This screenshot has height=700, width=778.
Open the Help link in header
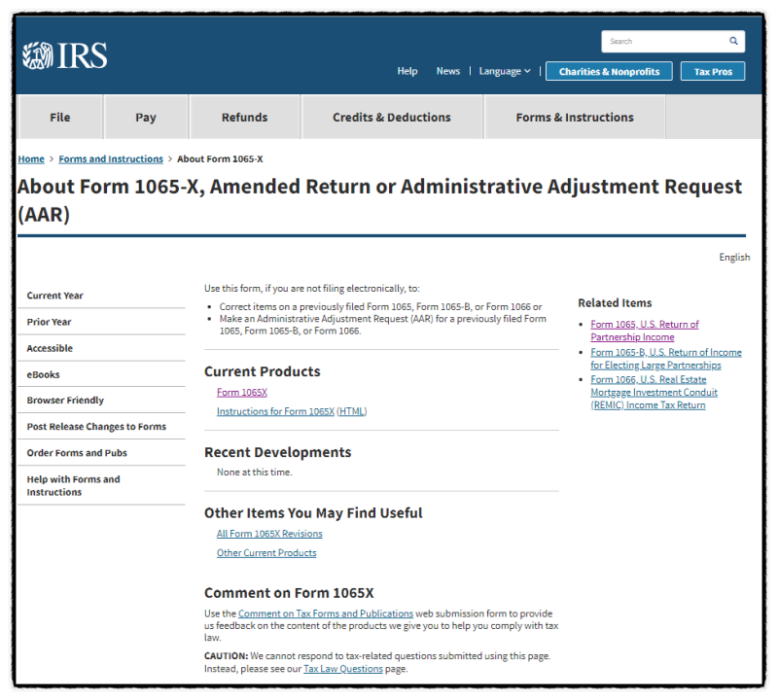407,71
